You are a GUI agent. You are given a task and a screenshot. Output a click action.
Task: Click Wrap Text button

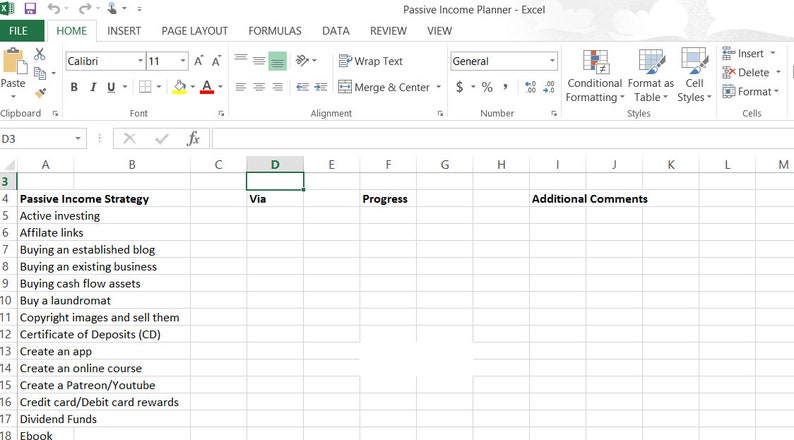coord(370,61)
